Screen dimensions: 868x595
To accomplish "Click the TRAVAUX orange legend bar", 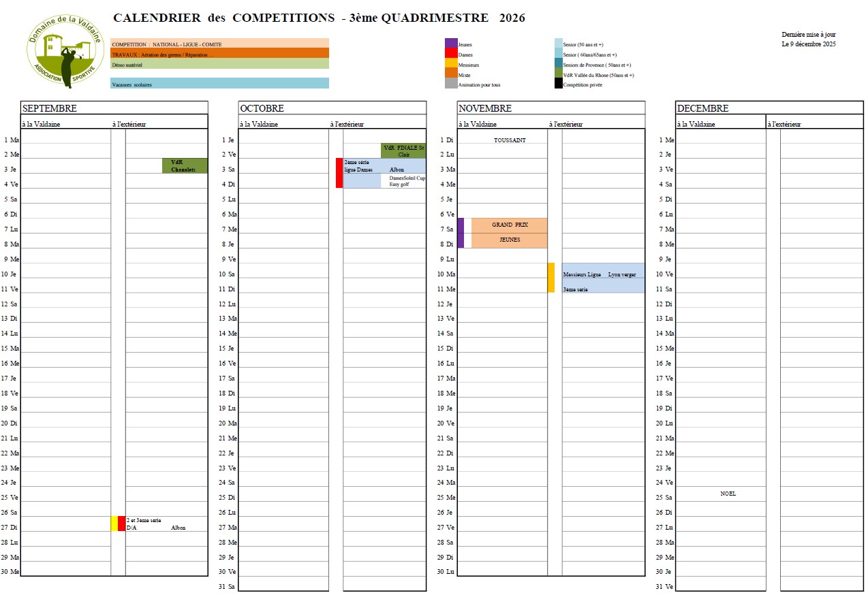I will [x=219, y=53].
